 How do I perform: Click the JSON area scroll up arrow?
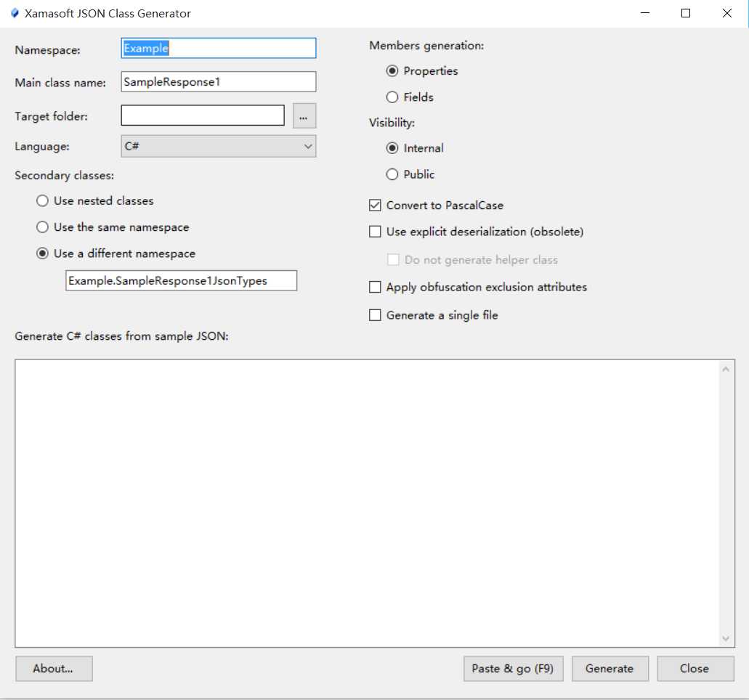tap(726, 369)
